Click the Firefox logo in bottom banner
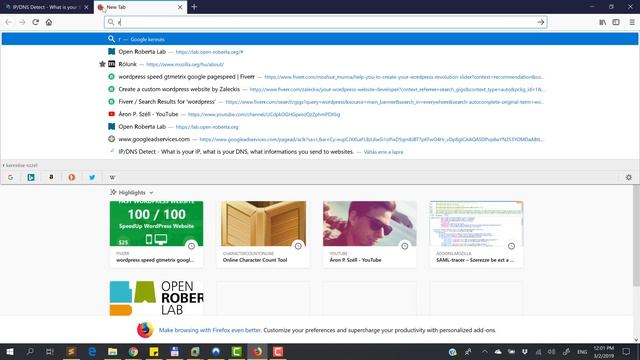 click(x=145, y=330)
